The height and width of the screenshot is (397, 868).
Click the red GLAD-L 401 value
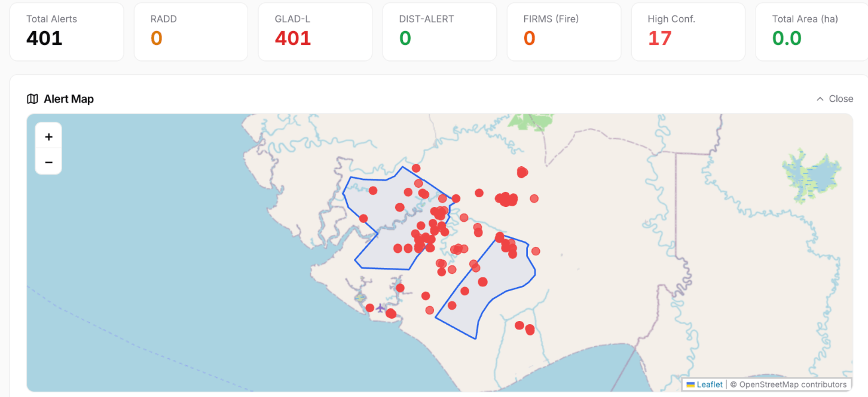tap(293, 38)
